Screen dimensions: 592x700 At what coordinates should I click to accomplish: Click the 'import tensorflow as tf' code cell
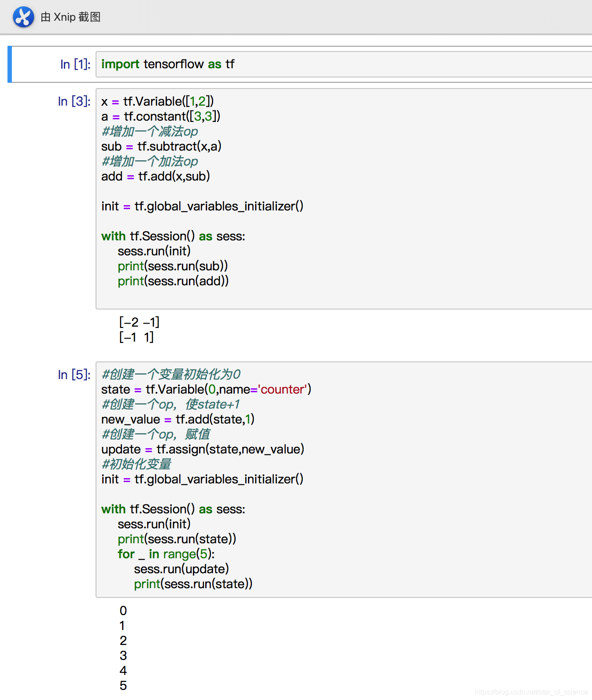344,64
